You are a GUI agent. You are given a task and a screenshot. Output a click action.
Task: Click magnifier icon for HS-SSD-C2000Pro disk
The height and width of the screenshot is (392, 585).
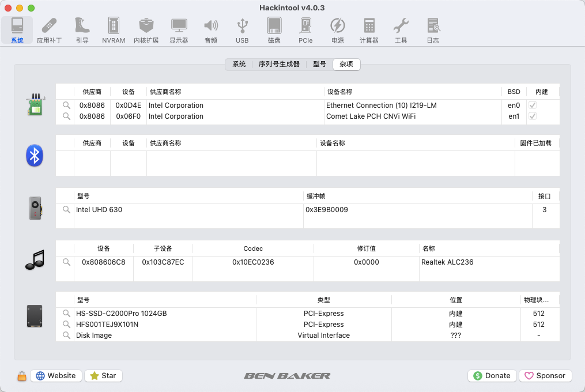click(66, 313)
